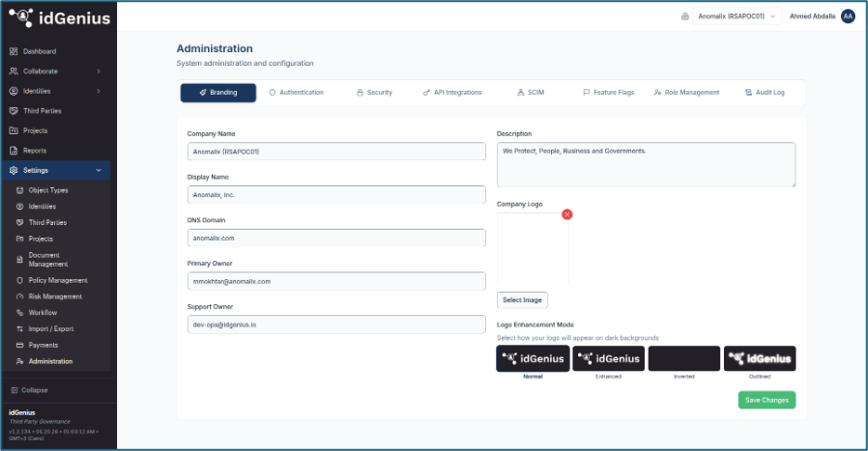Click the Feature Flags flag icon
Screen dimensions: 868x451
pos(586,93)
